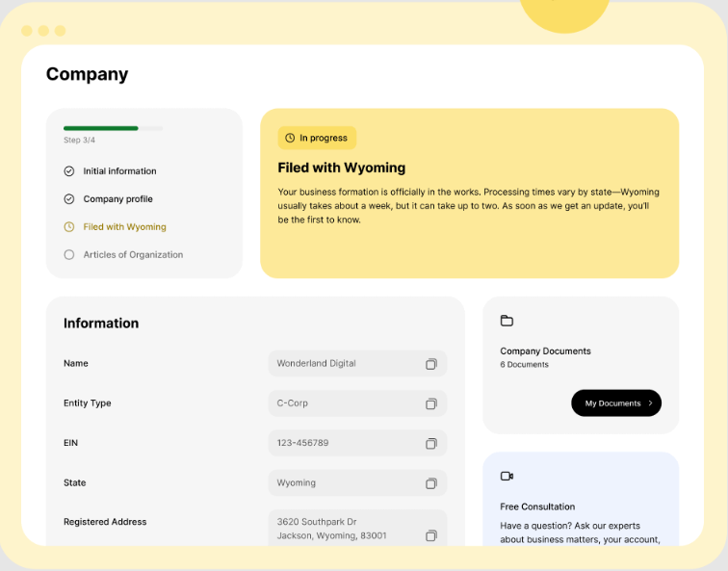This screenshot has width=728, height=571.
Task: Click the Company profile checkmark circle
Action: pyautogui.click(x=69, y=199)
